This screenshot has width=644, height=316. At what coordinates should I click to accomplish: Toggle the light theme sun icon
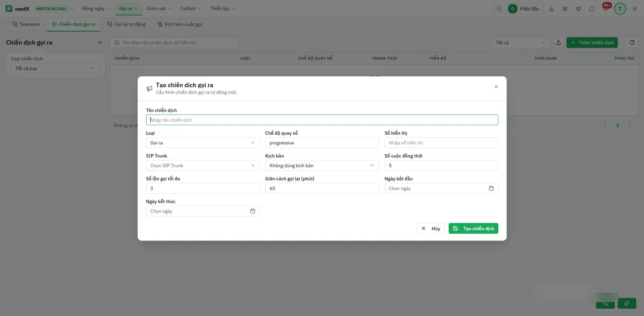tap(635, 9)
